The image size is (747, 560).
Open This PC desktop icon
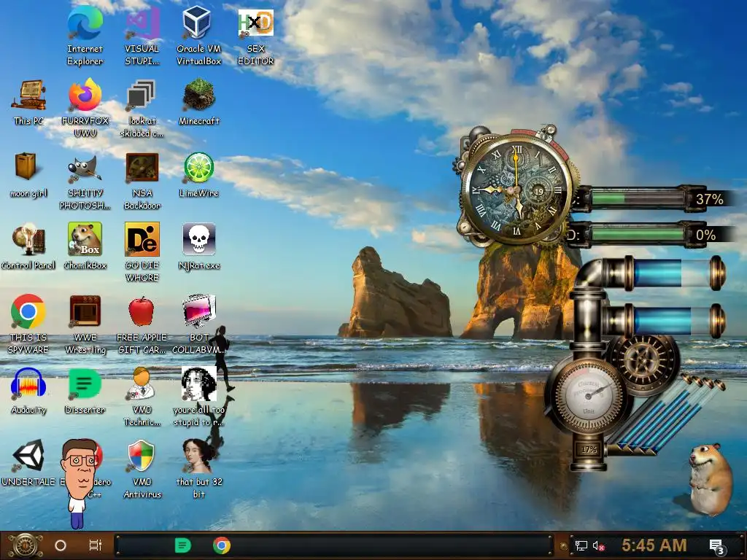(28, 96)
